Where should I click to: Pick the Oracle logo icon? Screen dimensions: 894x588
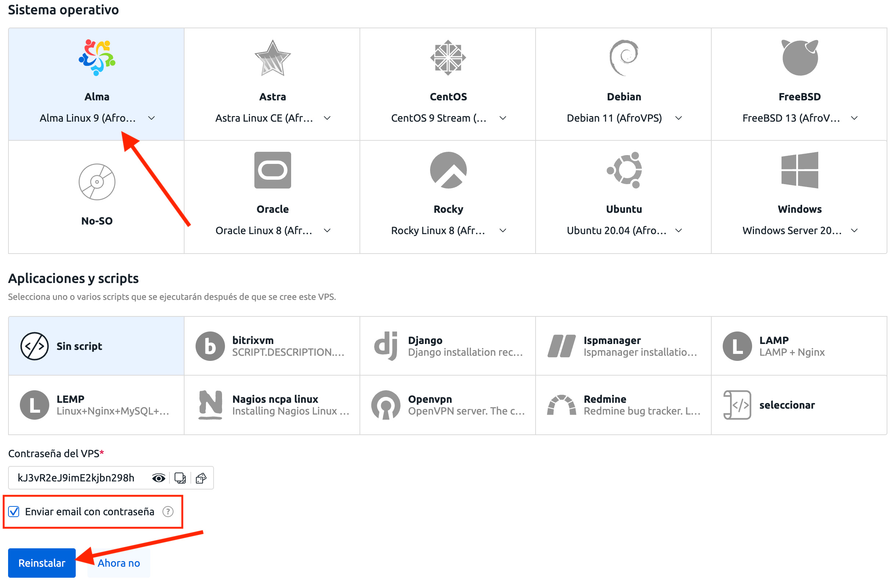(273, 170)
